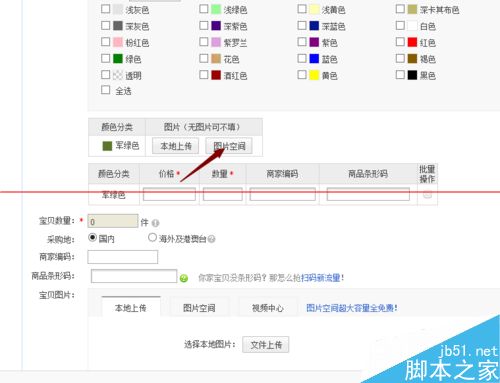Screen dimensions: 500x383
Task: Click the 文件上传 button
Action: [266, 345]
